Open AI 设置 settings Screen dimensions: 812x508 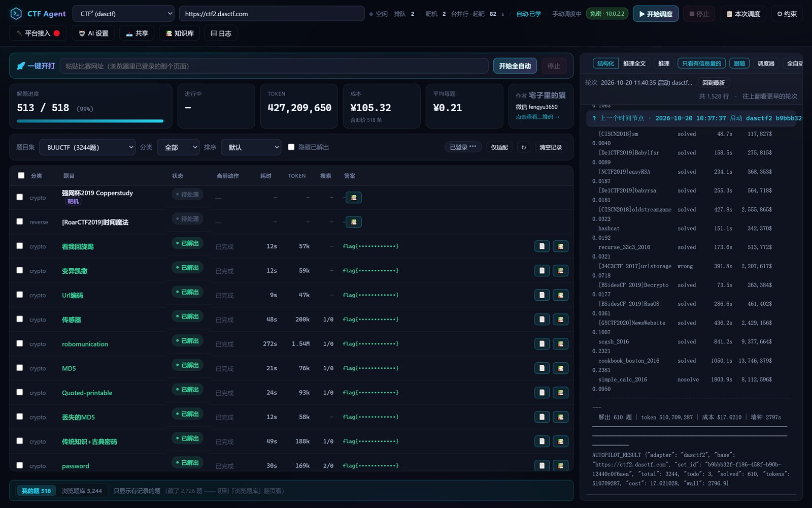(x=93, y=34)
